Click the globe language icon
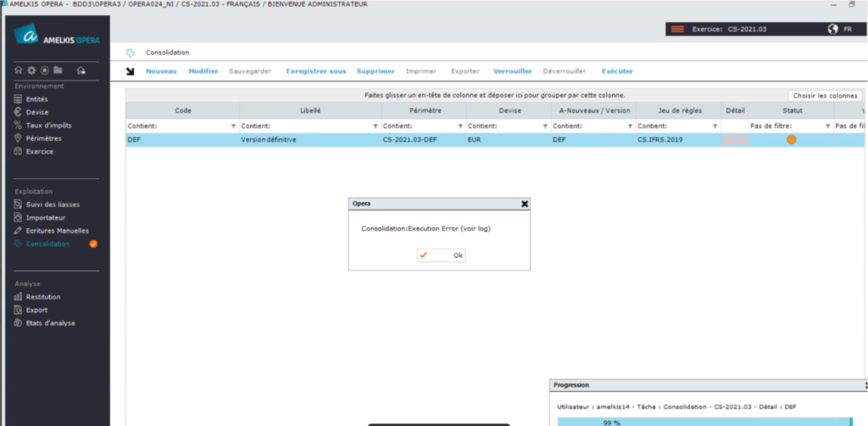The image size is (868, 426). (832, 30)
